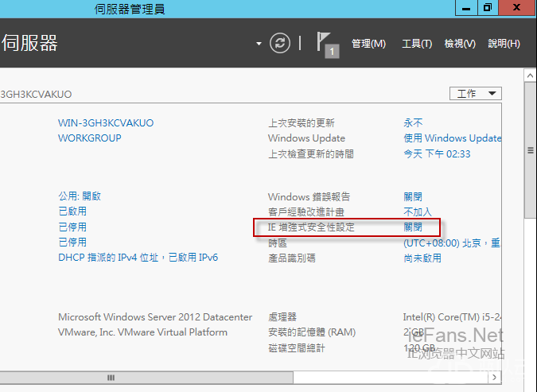Click the WORKGROUP link
Screen dimensions: 537x392
pyautogui.click(x=90, y=138)
